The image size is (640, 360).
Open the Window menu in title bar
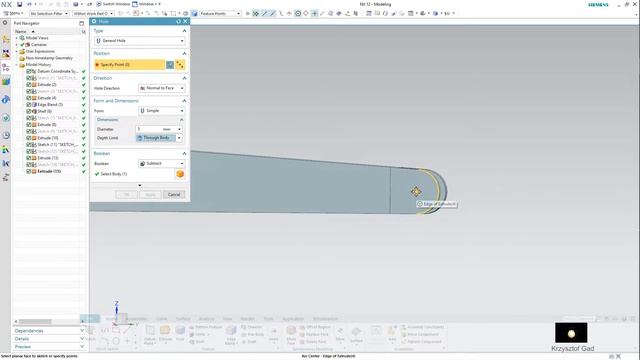point(146,4)
